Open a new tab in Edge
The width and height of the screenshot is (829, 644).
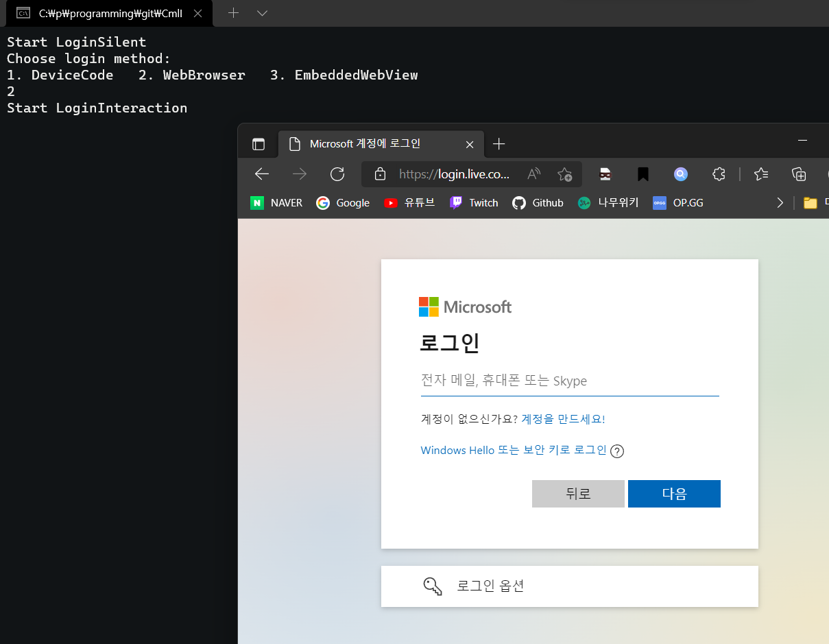[499, 144]
